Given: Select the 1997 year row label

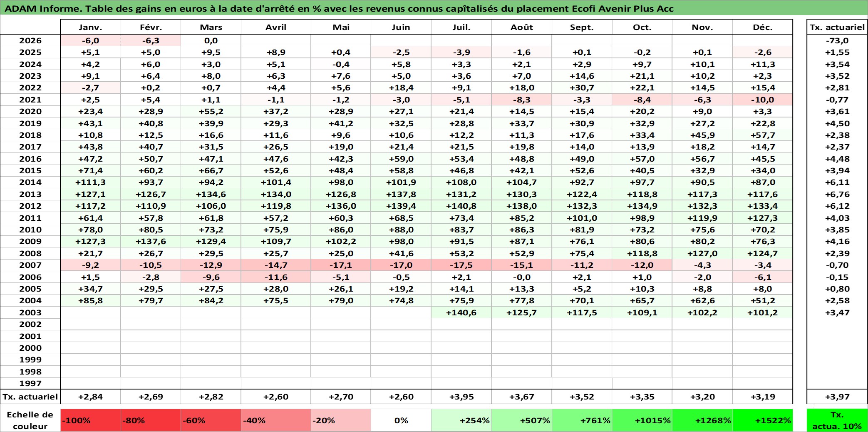Looking at the screenshot, I should [x=30, y=383].
